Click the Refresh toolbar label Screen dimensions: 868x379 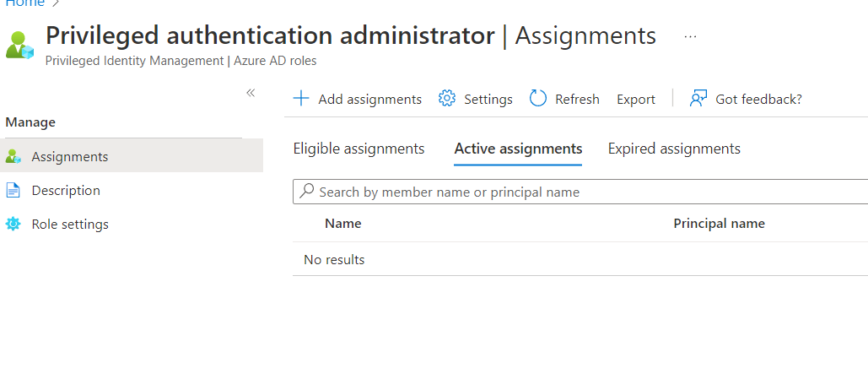(577, 100)
